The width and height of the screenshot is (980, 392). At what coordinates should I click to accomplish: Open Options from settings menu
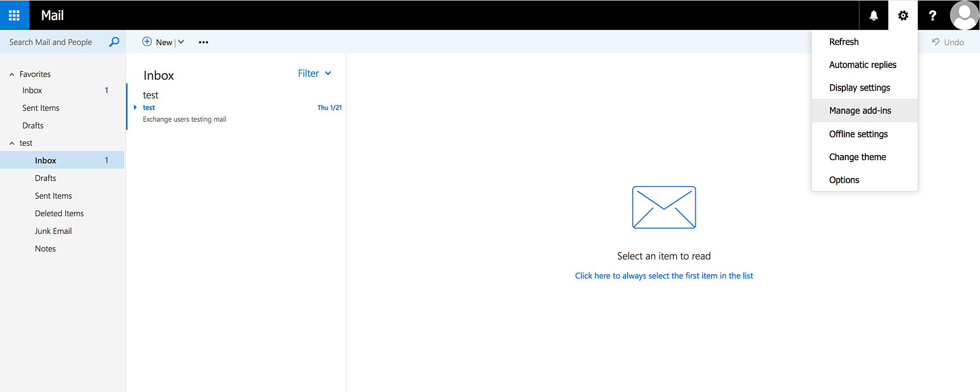tap(864, 180)
